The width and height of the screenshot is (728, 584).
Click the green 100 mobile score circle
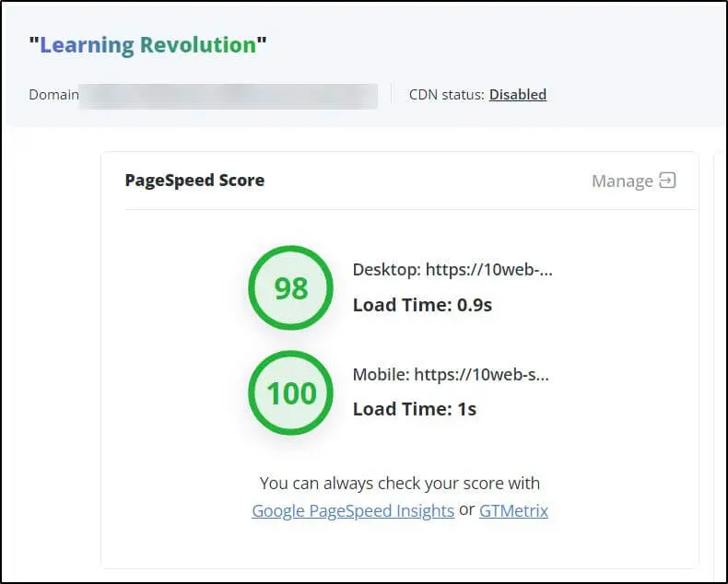[x=291, y=393]
